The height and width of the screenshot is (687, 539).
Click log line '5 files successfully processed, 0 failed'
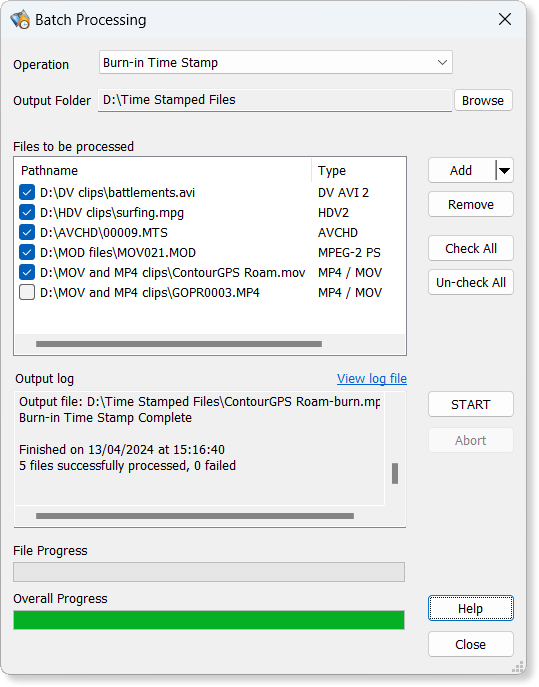[128, 466]
